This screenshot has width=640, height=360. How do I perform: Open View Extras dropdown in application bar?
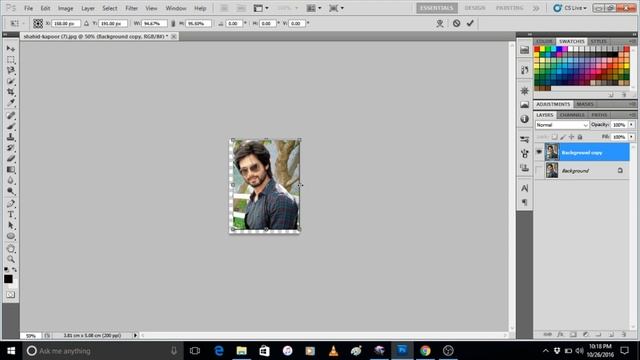(261, 8)
